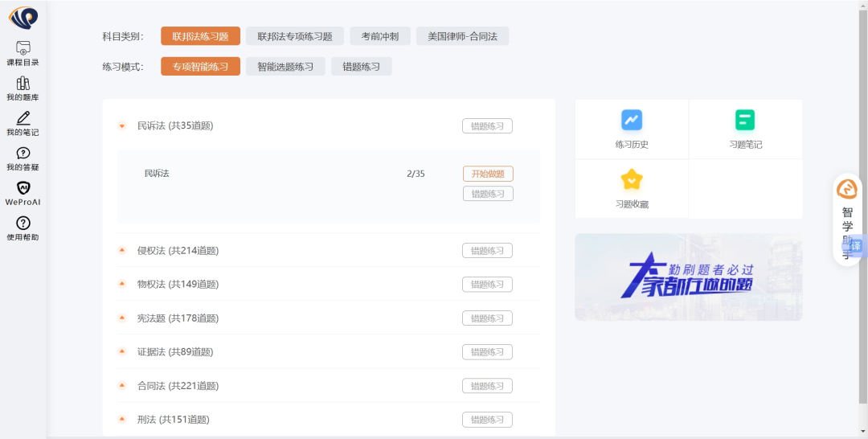The width and height of the screenshot is (868, 439).
Task: Open 习题笔记 green note icon
Action: (x=745, y=120)
